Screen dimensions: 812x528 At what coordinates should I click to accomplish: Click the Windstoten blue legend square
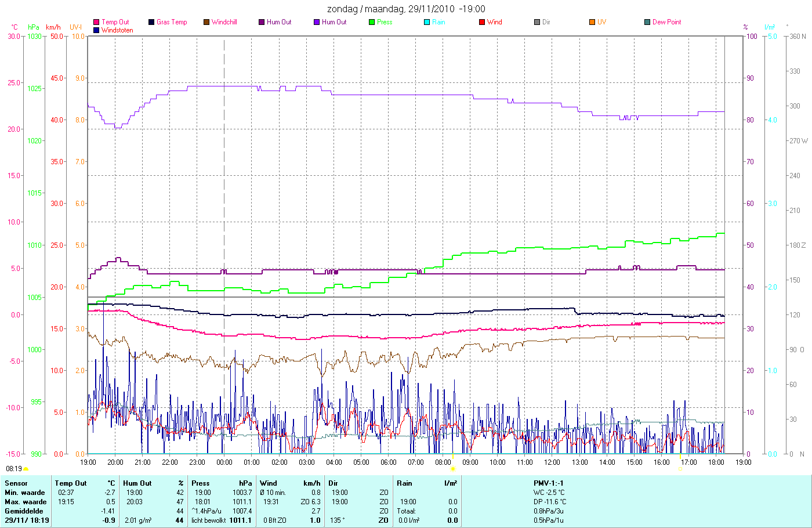coord(96,30)
